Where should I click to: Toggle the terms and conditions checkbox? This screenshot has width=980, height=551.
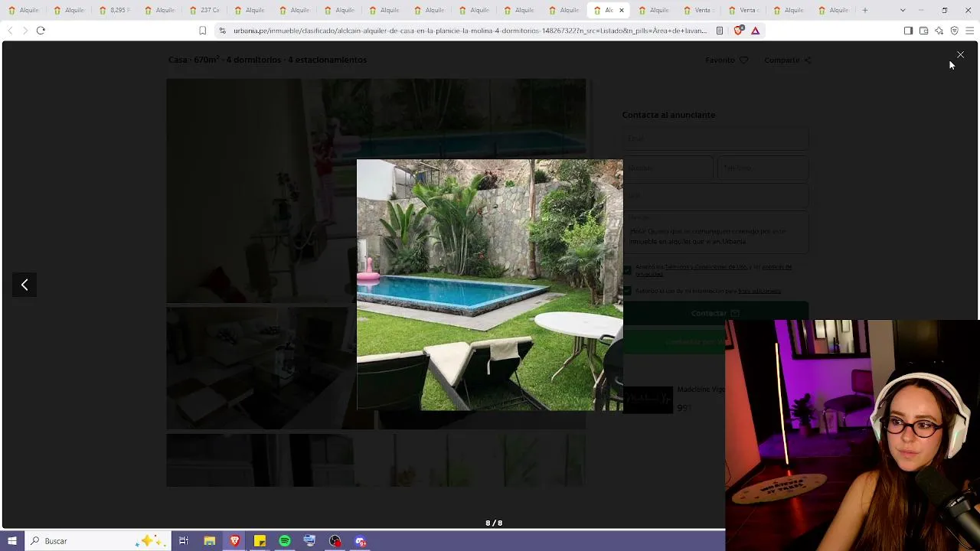coord(627,269)
